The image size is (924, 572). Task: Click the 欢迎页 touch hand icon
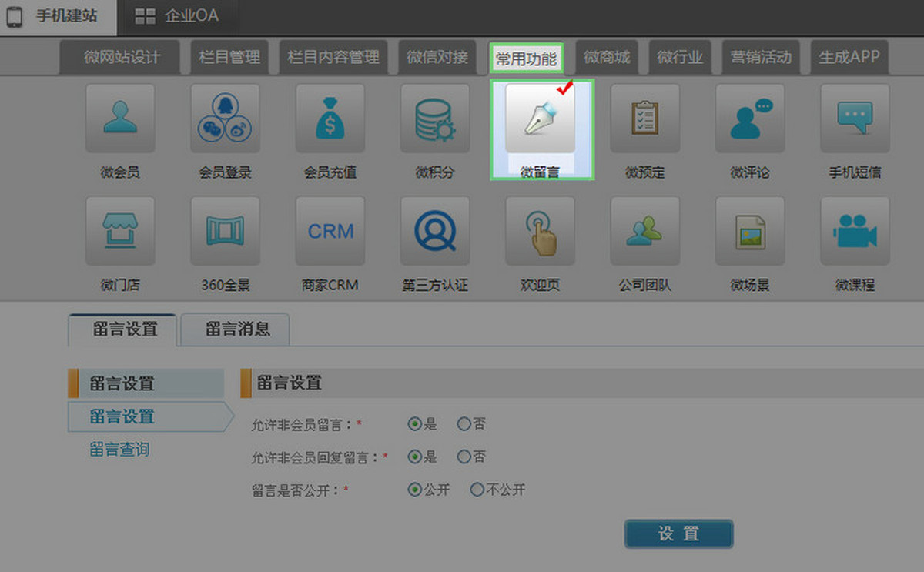click(540, 231)
